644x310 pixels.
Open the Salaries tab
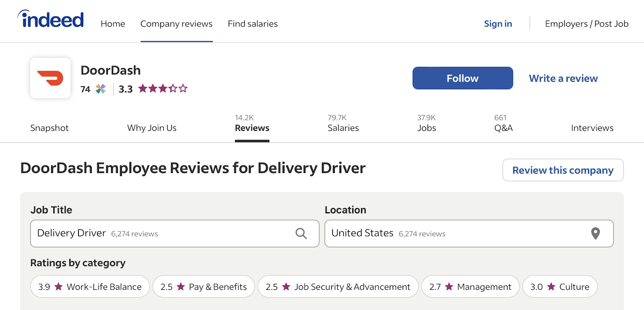coord(343,124)
